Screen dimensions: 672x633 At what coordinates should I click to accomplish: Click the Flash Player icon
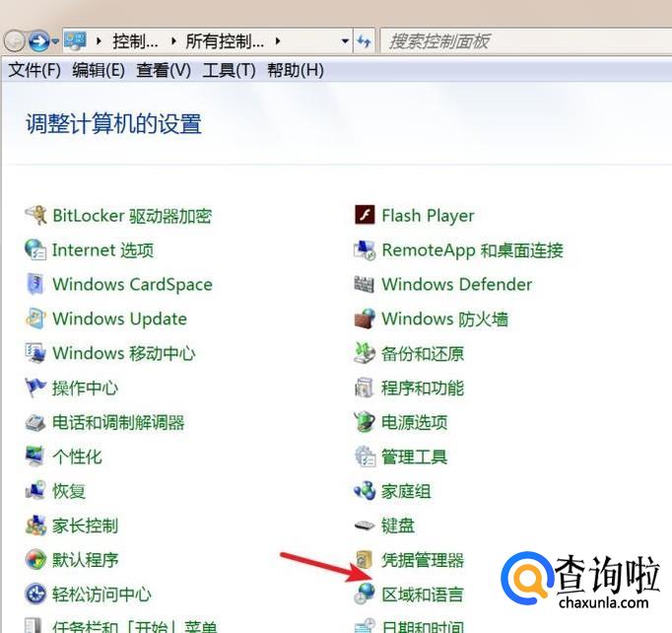[365, 216]
